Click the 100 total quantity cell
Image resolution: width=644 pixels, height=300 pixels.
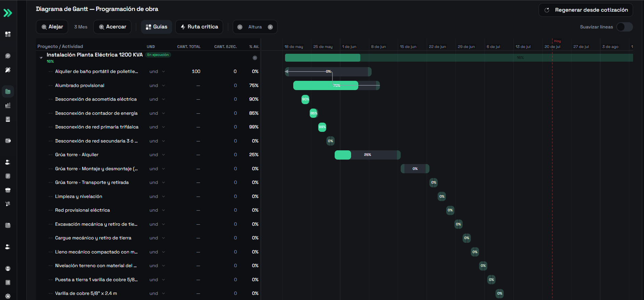196,72
